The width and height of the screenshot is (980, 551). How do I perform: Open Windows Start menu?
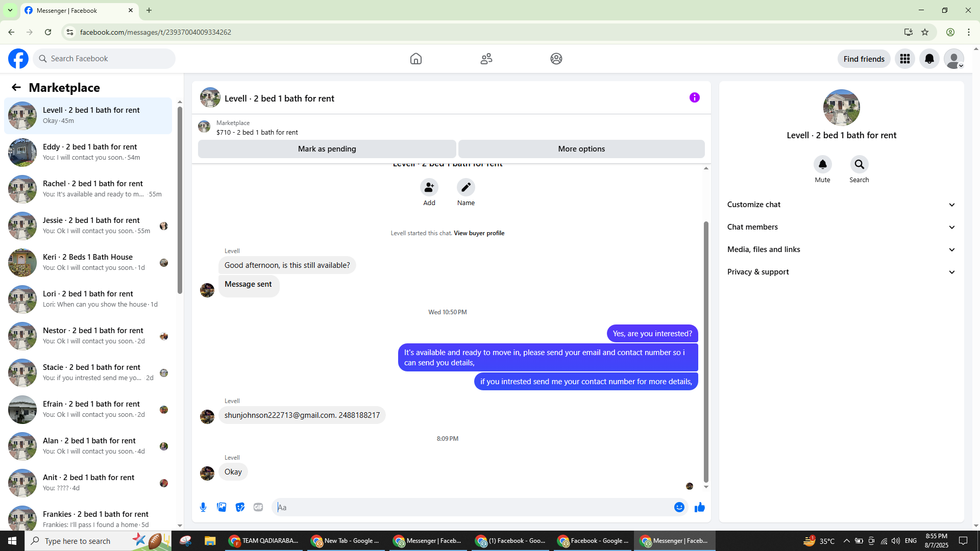tap(12, 541)
